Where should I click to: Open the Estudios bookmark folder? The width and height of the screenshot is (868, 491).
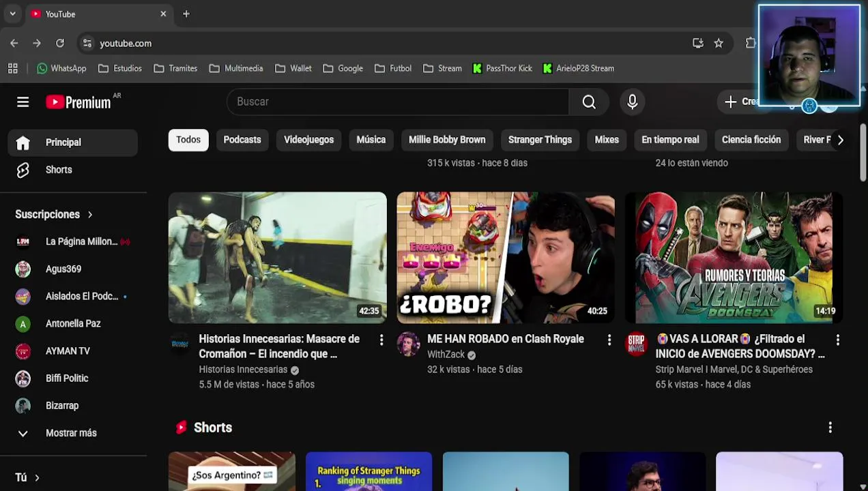pos(120,68)
